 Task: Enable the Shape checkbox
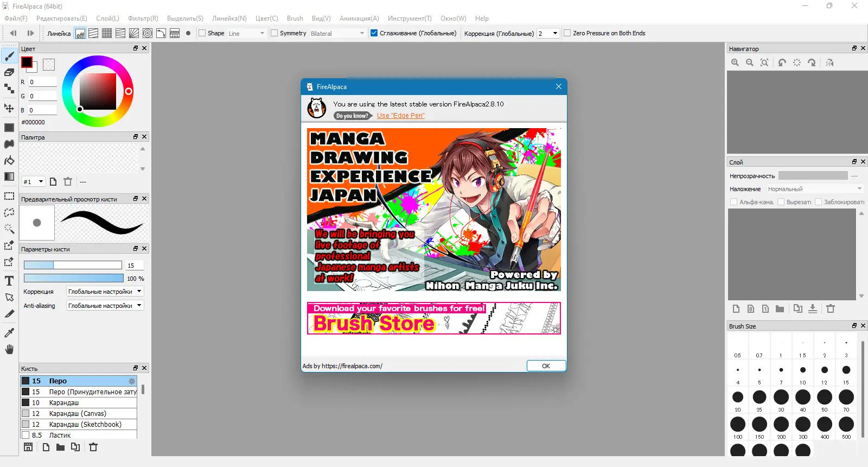point(202,33)
